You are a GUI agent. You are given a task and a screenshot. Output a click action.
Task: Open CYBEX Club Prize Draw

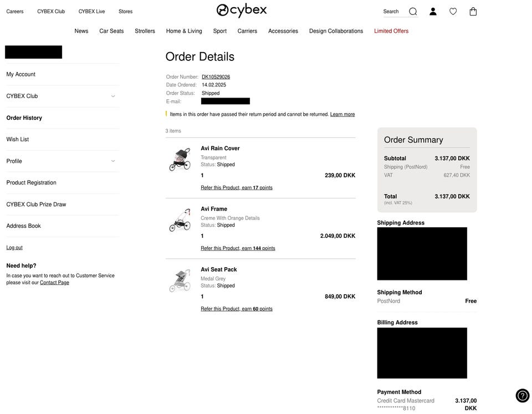pyautogui.click(x=37, y=205)
